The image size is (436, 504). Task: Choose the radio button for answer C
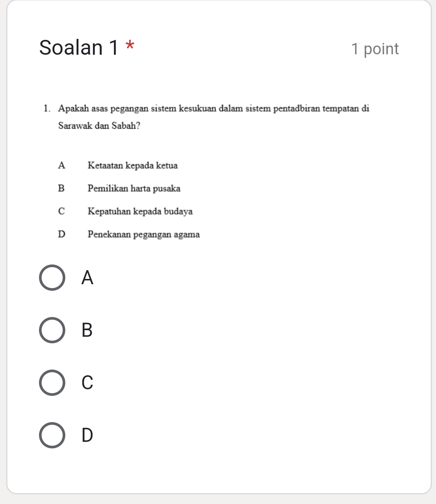tap(52, 382)
